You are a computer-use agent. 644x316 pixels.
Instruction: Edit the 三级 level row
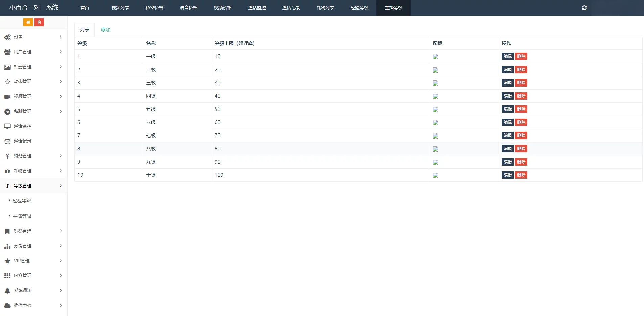[508, 83]
